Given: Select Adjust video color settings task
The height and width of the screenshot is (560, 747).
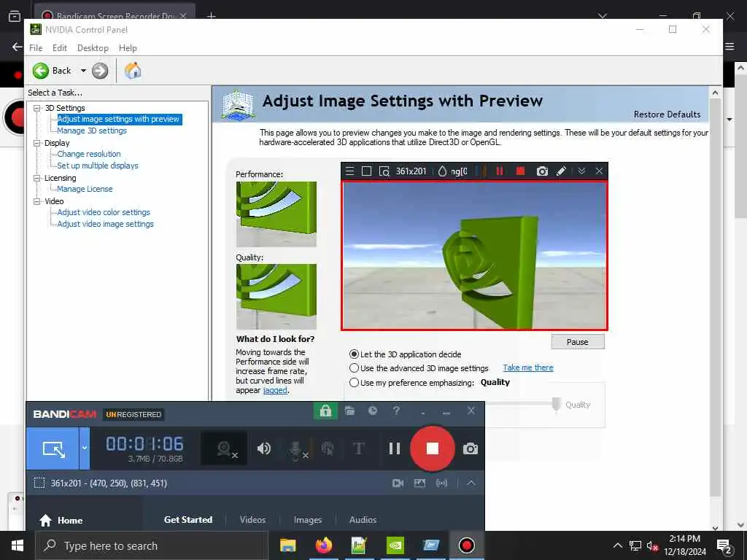Looking at the screenshot, I should coord(104,212).
